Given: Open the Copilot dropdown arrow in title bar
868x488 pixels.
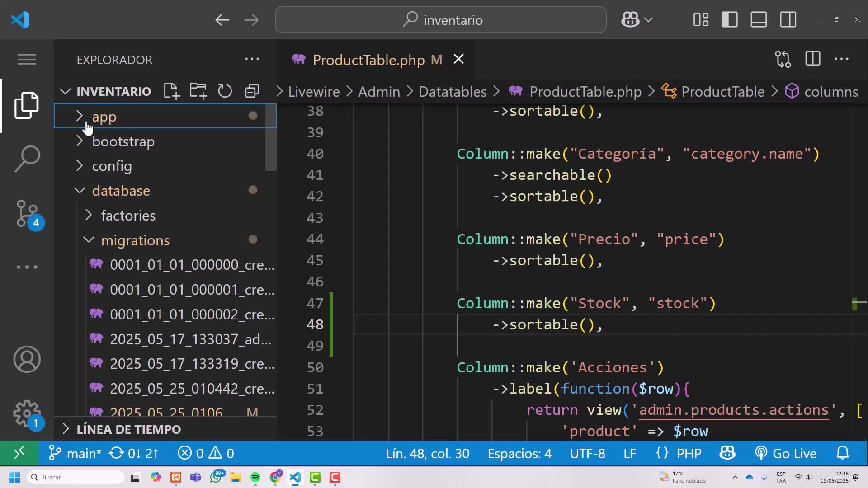Looking at the screenshot, I should click(649, 20).
